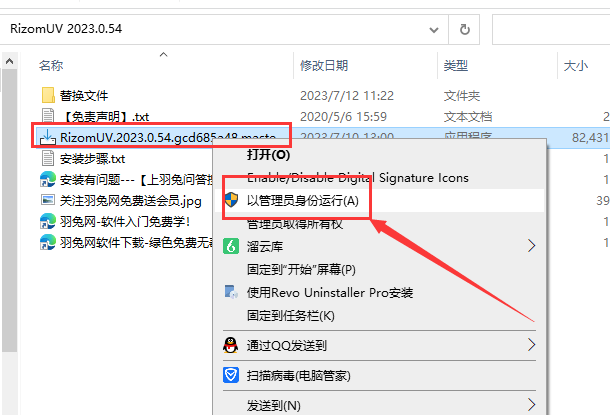Screen dimensions: 610x415
Task: Click the 关注羽兔网免费送会员.jpg image icon
Action: coord(48,200)
